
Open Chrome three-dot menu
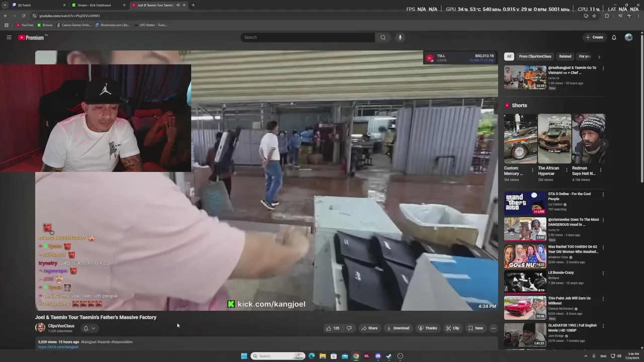[x=639, y=16]
